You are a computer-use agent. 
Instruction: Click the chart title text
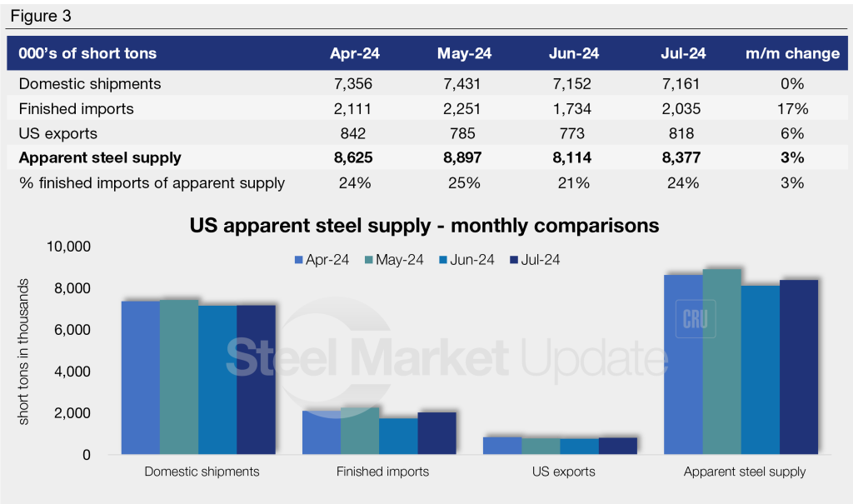click(424, 225)
